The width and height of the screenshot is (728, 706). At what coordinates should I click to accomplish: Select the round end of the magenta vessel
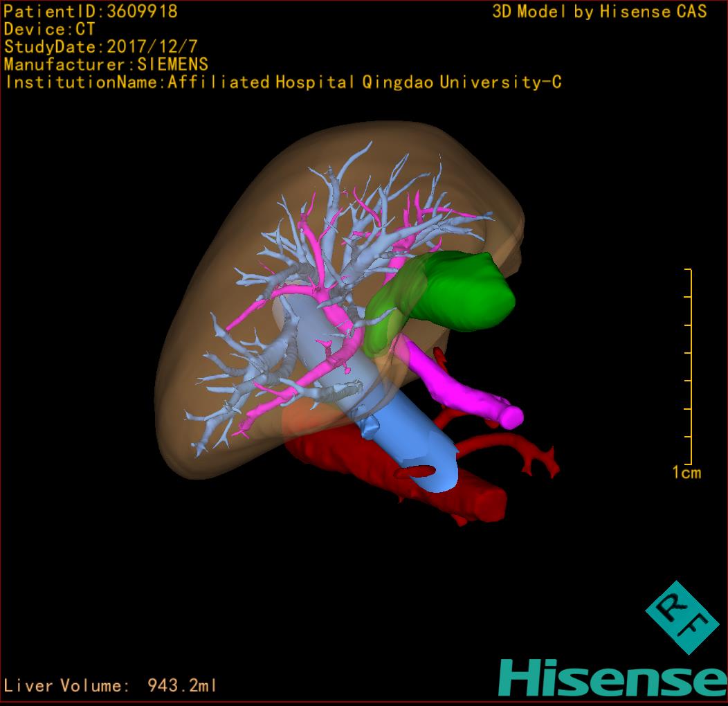coord(511,415)
